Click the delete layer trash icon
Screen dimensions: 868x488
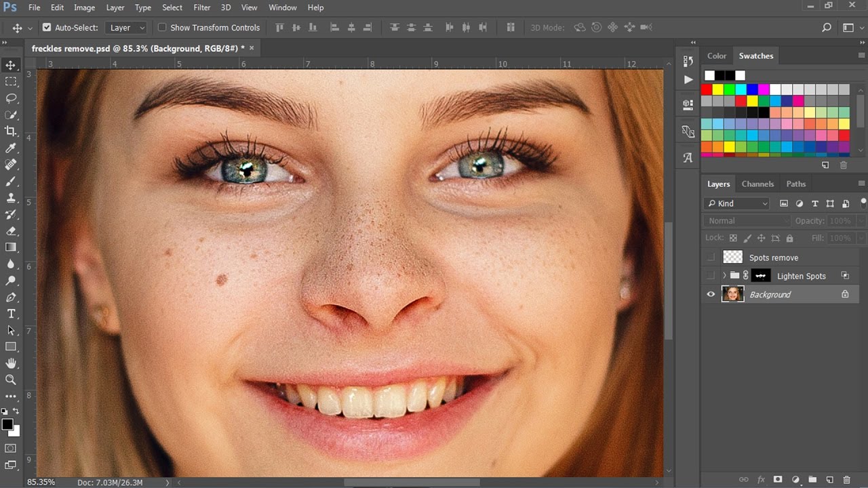[x=847, y=480]
